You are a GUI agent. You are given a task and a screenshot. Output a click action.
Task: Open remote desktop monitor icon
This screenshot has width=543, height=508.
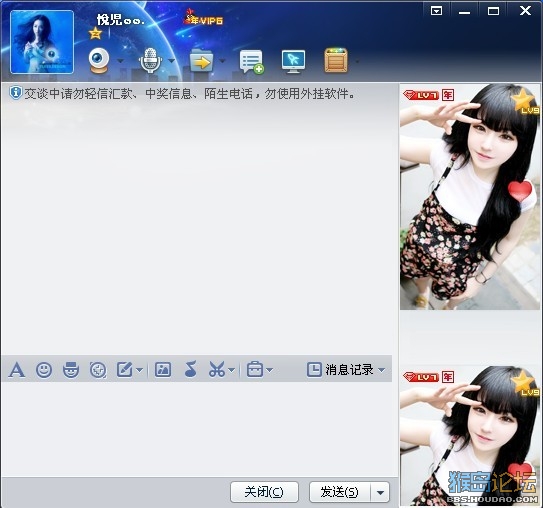(293, 62)
